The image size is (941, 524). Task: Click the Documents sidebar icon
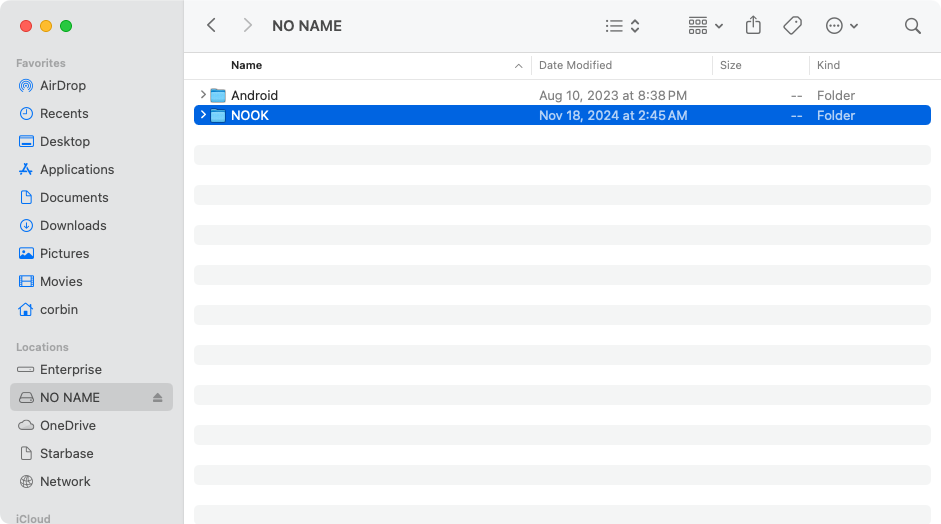26,197
